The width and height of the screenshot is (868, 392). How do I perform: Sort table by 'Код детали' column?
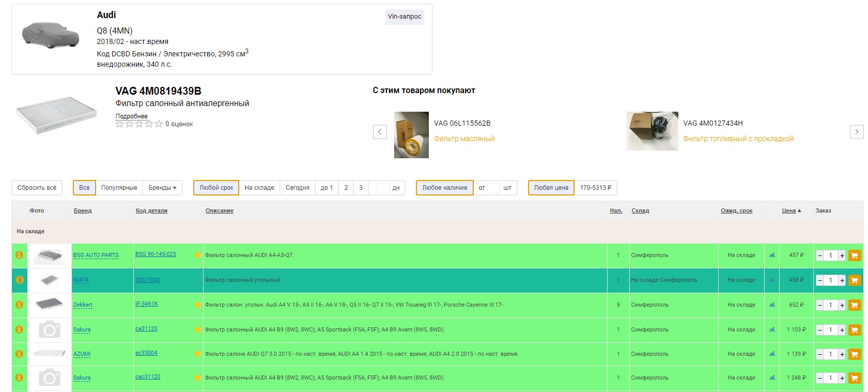tap(151, 210)
